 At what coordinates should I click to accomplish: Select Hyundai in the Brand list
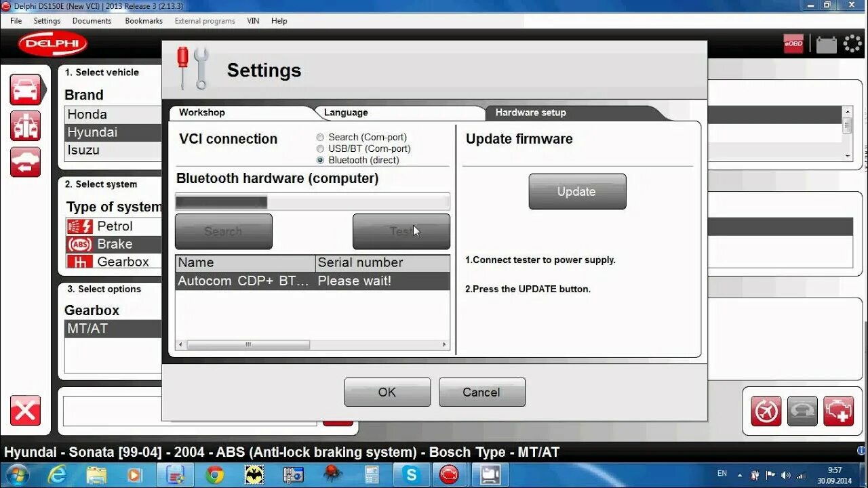coord(113,132)
